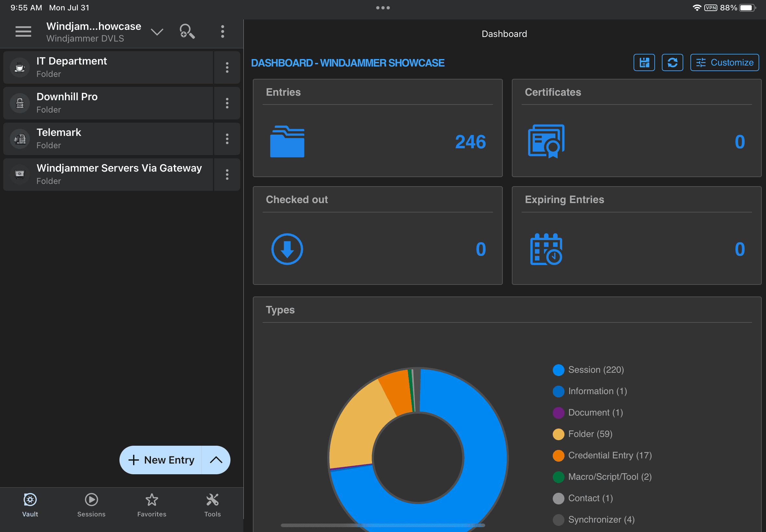This screenshot has width=766, height=532.
Task: Save the dashboard layout
Action: [644, 62]
